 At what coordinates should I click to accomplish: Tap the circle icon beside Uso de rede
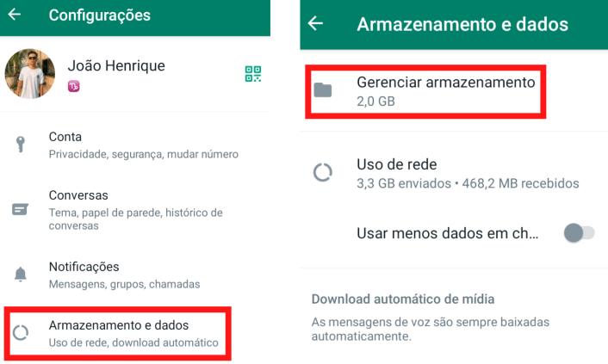[x=323, y=172]
